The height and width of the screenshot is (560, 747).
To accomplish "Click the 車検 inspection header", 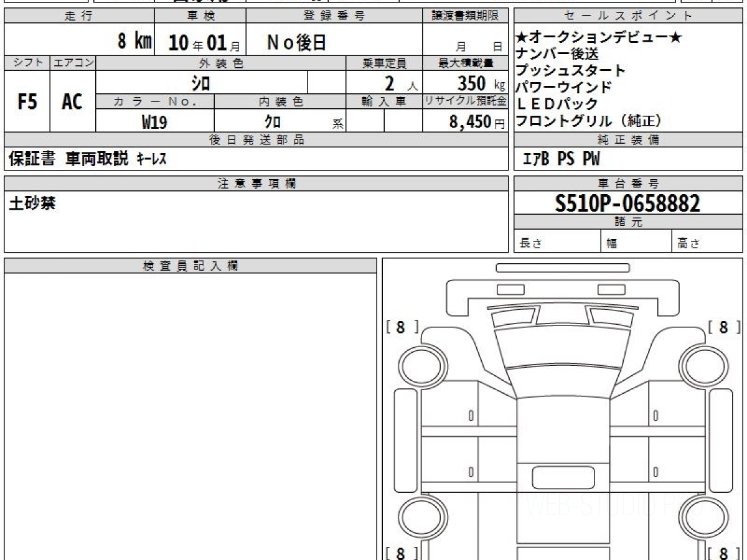I will click(200, 16).
